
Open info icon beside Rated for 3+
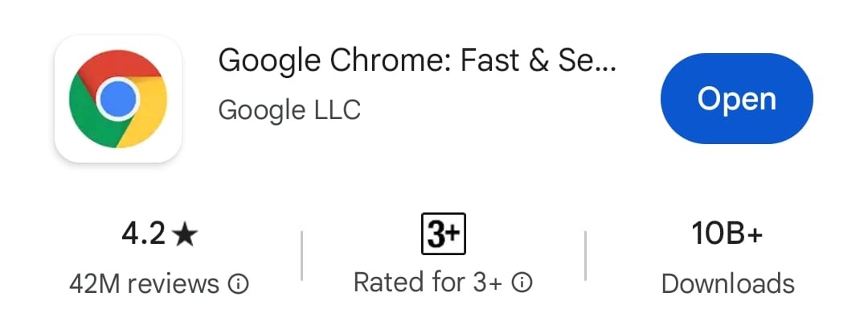(522, 283)
